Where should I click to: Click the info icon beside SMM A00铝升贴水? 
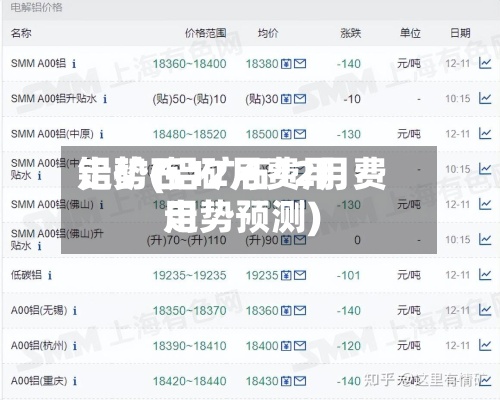(x=105, y=99)
